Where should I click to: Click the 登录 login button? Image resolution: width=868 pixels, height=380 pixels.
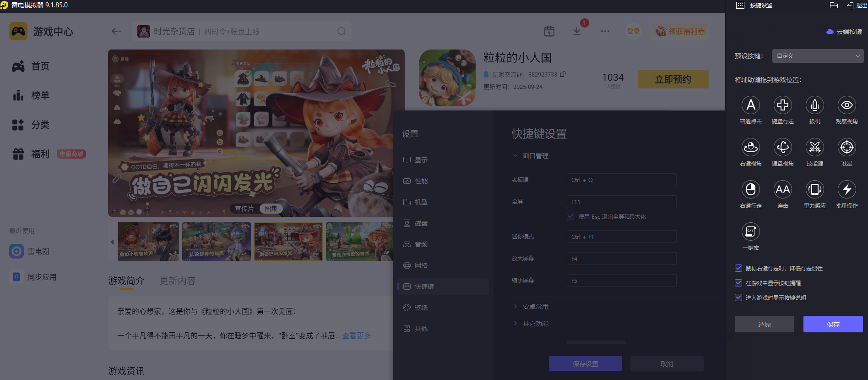coord(634,31)
